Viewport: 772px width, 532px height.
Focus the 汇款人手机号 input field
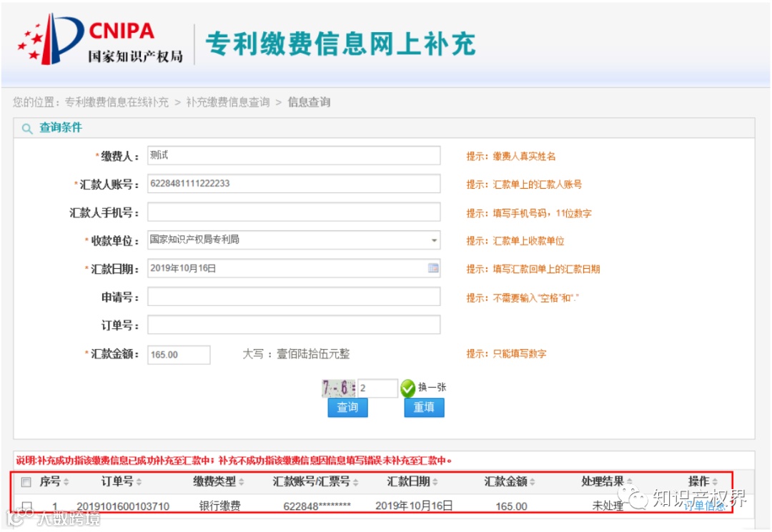tap(294, 212)
